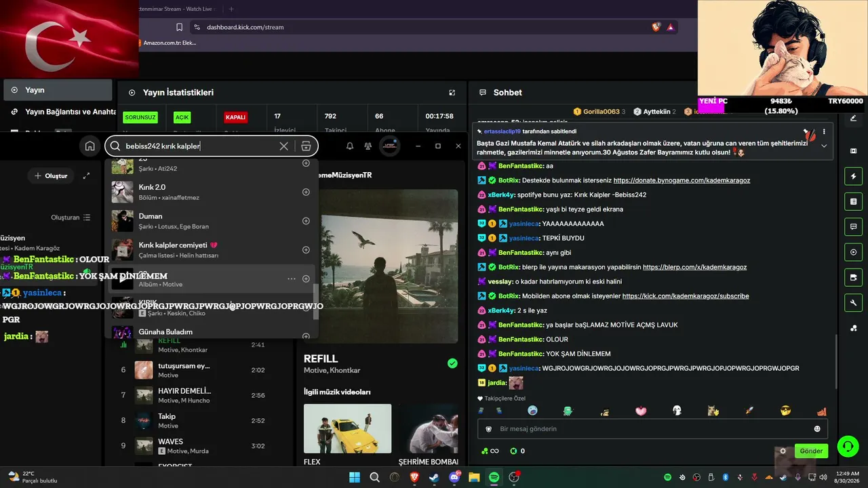Image resolution: width=868 pixels, height=488 pixels.
Task: Open the FLEX music video thumbnail
Action: click(x=347, y=428)
